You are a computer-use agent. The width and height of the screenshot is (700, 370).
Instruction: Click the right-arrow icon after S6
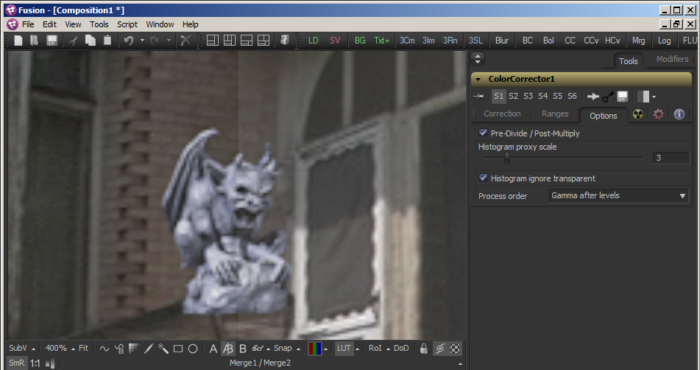[593, 96]
